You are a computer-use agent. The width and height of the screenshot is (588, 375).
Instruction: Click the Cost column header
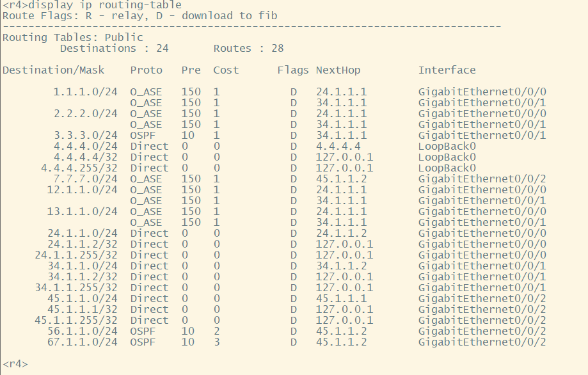pos(226,70)
